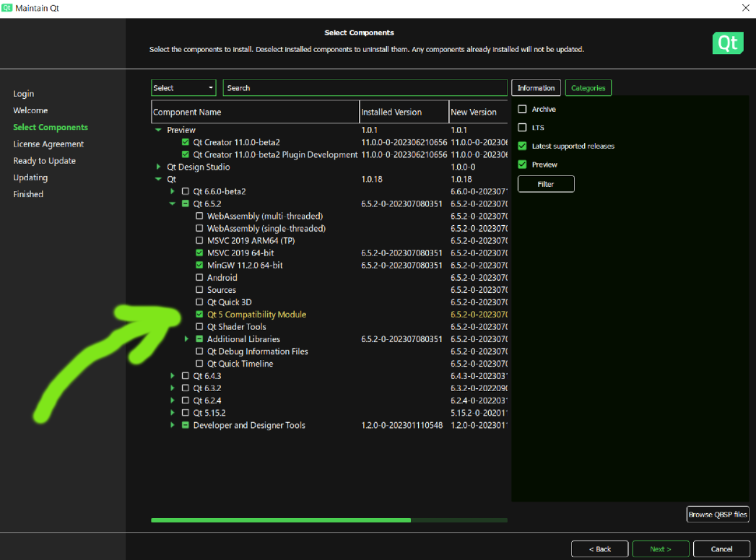
Task: Focus the component Search field
Action: point(365,88)
